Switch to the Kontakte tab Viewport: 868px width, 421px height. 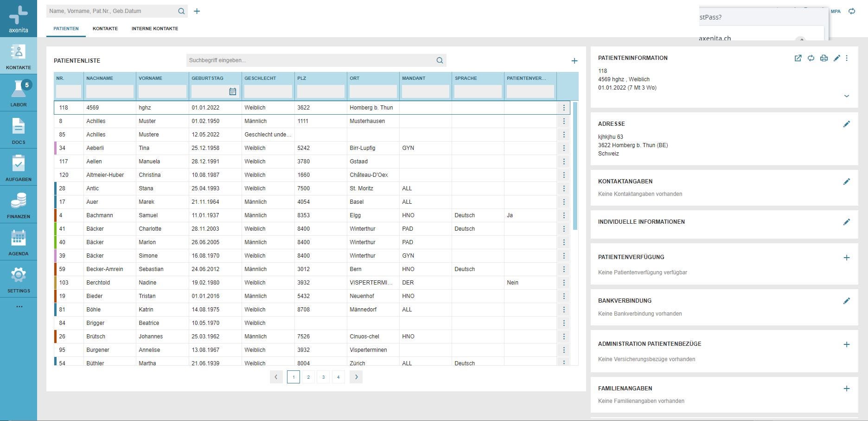[x=105, y=29]
